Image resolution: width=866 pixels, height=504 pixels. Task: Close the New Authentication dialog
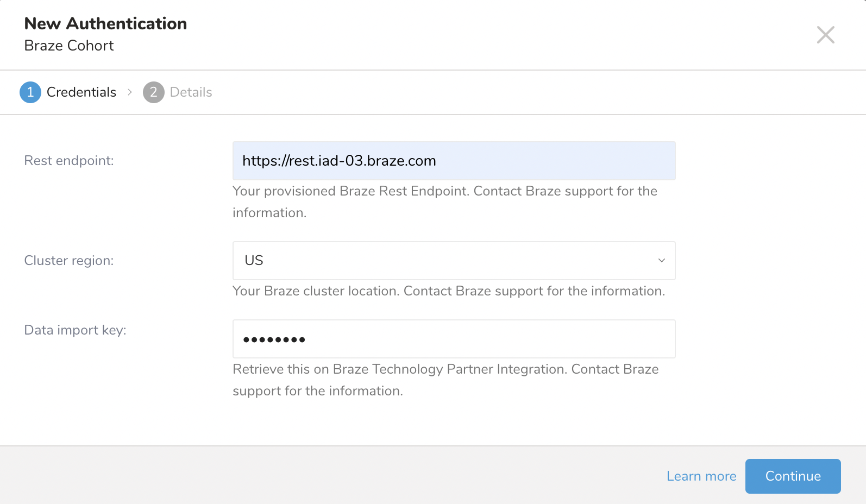[825, 35]
